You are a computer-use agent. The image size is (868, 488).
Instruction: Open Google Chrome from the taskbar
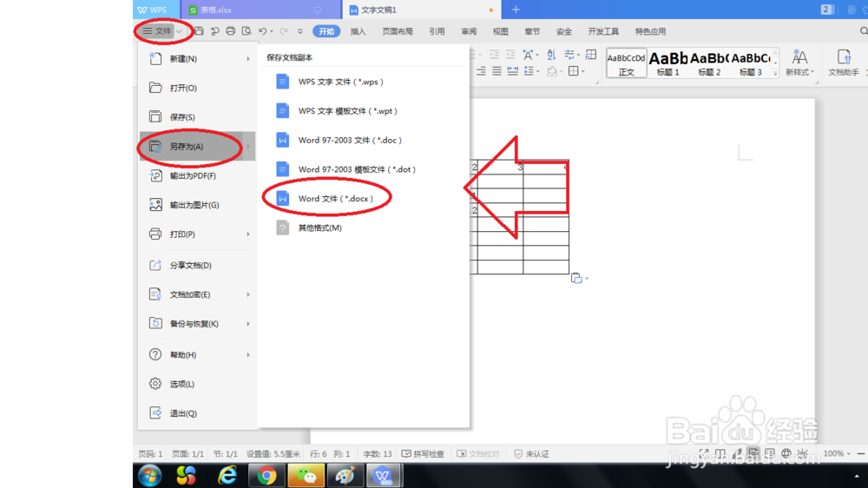point(266,475)
